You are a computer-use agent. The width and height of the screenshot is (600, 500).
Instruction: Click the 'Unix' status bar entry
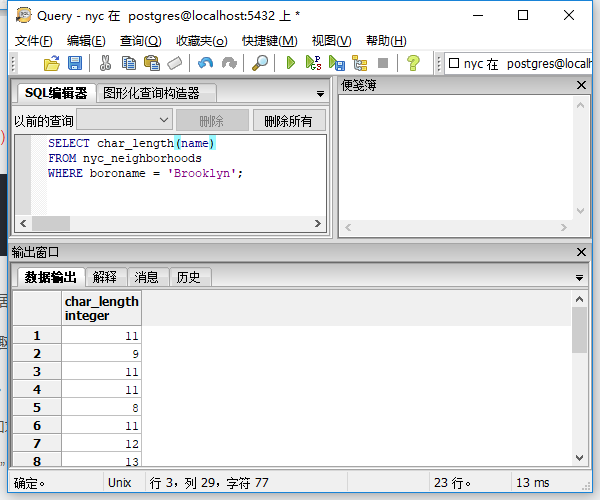point(119,483)
